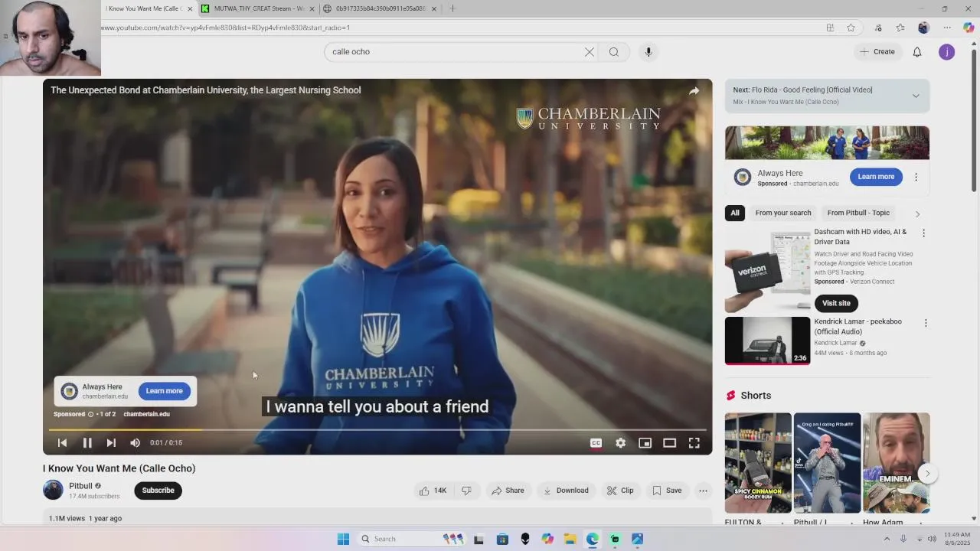Click the search magnifier button
Screen dimensions: 980x551
(614, 52)
